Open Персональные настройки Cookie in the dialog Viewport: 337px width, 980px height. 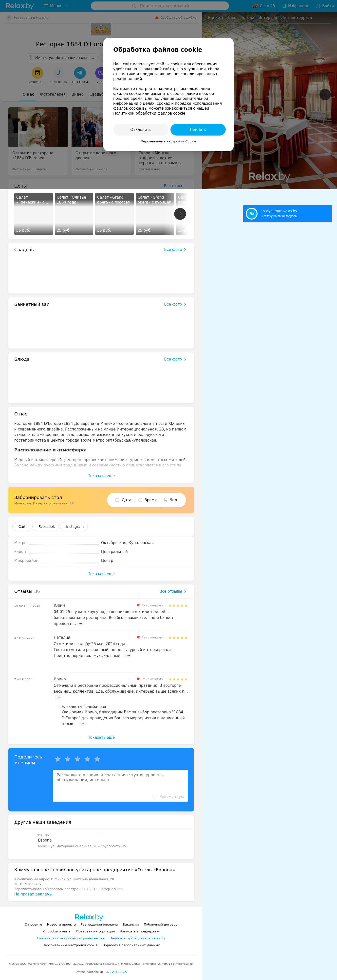[168, 141]
